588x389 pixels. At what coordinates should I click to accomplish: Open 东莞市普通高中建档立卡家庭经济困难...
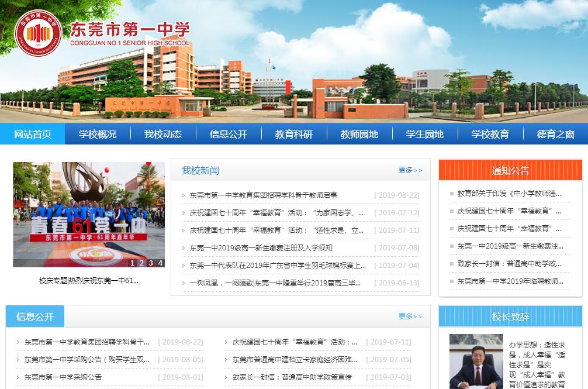[295, 360]
